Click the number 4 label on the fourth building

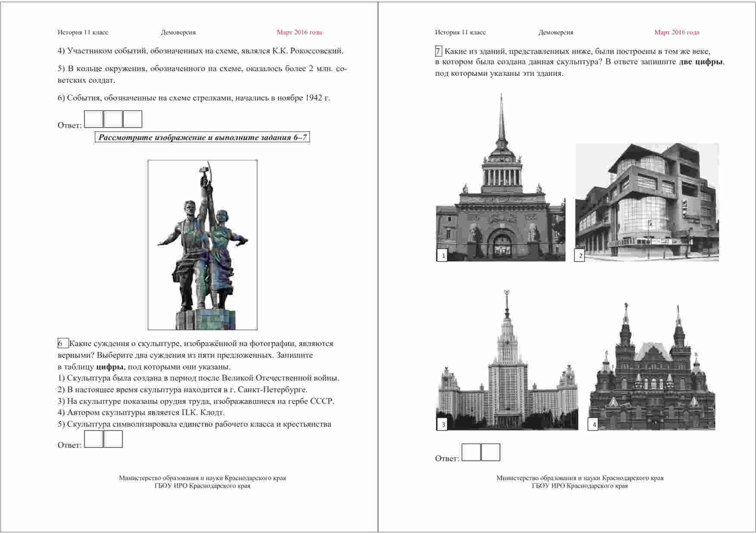tap(594, 425)
